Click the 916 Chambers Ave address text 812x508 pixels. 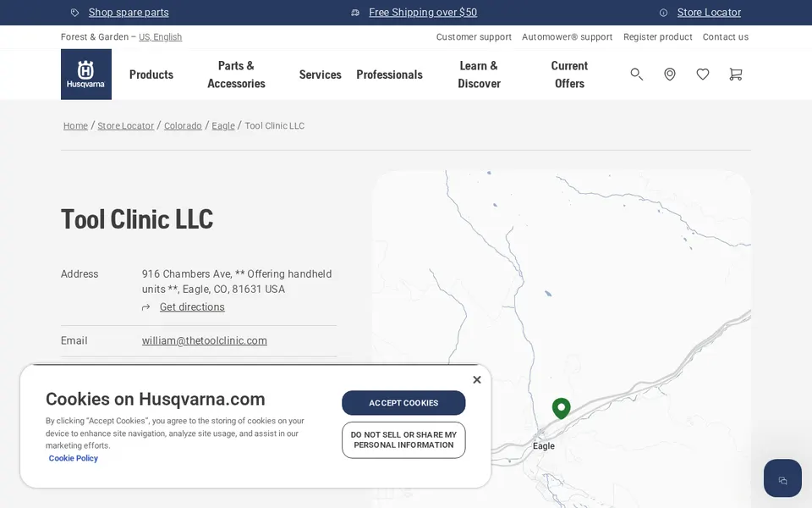click(237, 281)
